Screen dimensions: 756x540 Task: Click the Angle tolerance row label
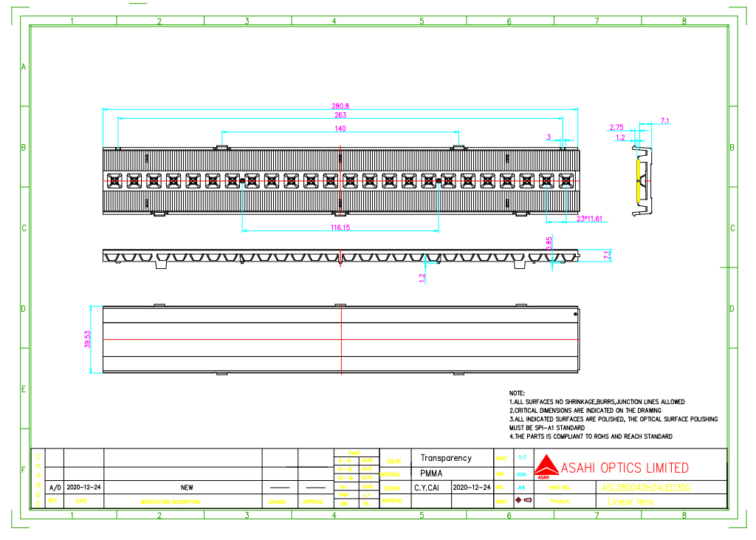pos(344,495)
